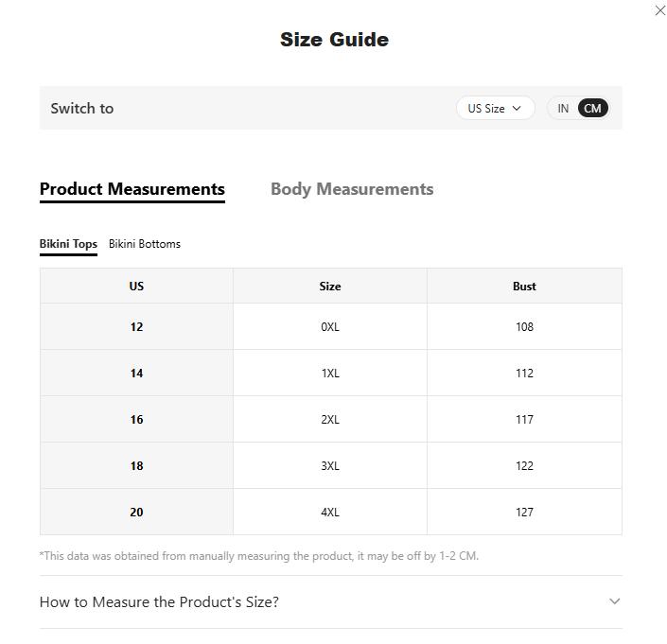This screenshot has height=644, width=667.
Task: Click the 0XL size cell
Action: [330, 327]
